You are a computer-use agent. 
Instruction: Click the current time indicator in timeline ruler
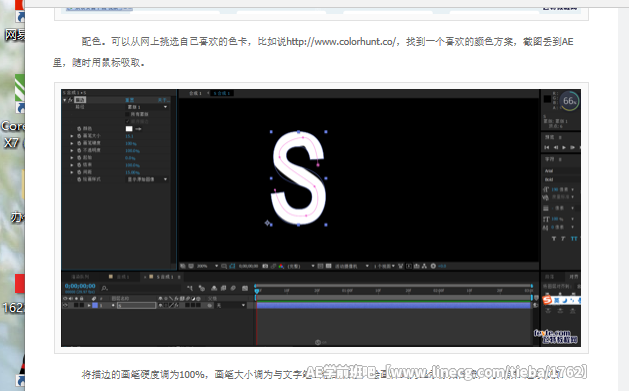pos(257,290)
